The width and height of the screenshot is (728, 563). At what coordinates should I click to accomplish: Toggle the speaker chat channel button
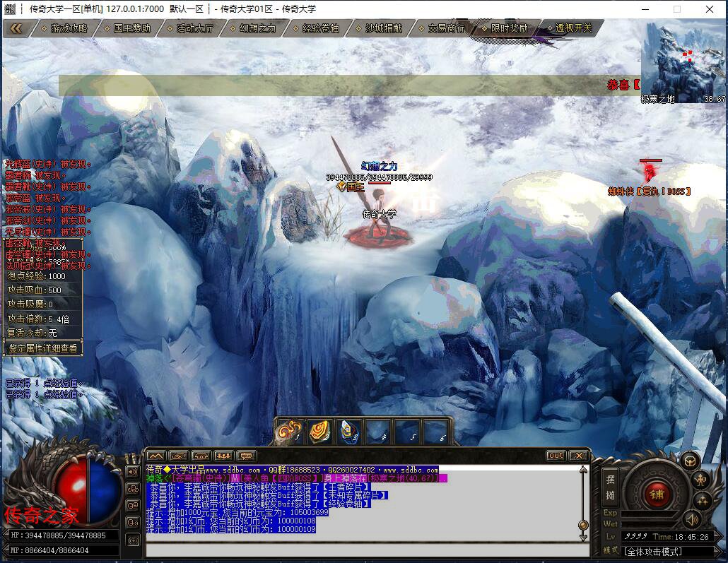point(133,473)
